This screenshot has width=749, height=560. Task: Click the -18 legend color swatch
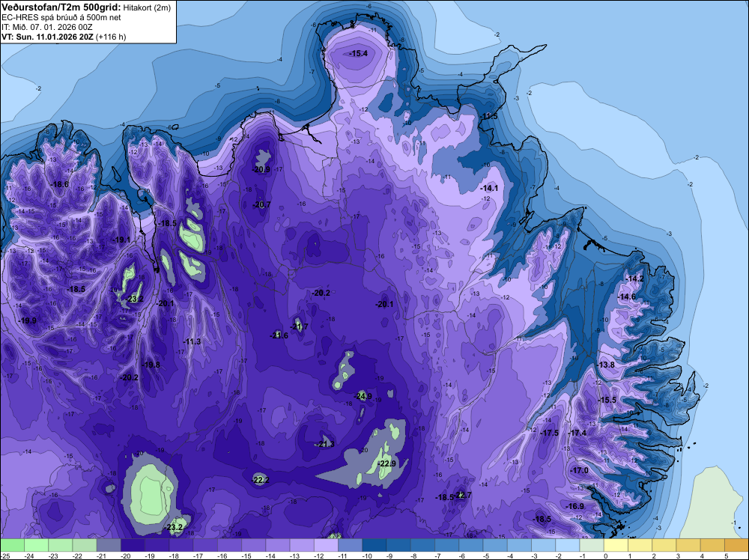181,545
